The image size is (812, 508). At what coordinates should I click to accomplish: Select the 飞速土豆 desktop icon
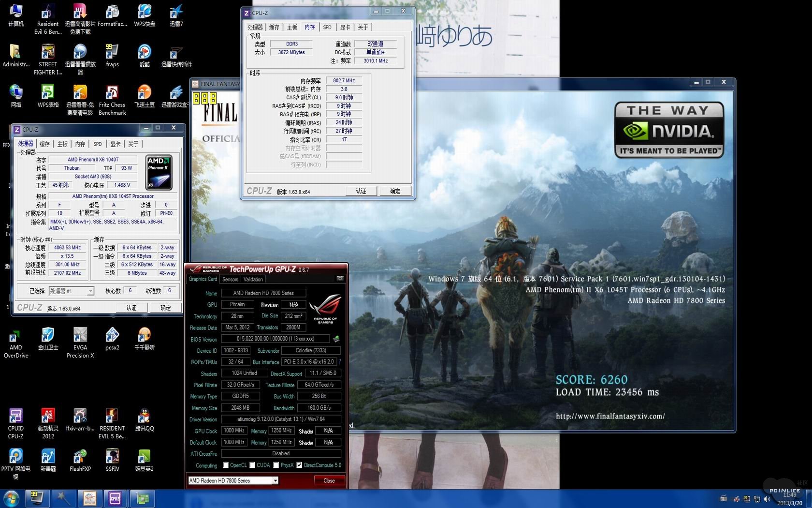click(x=145, y=96)
